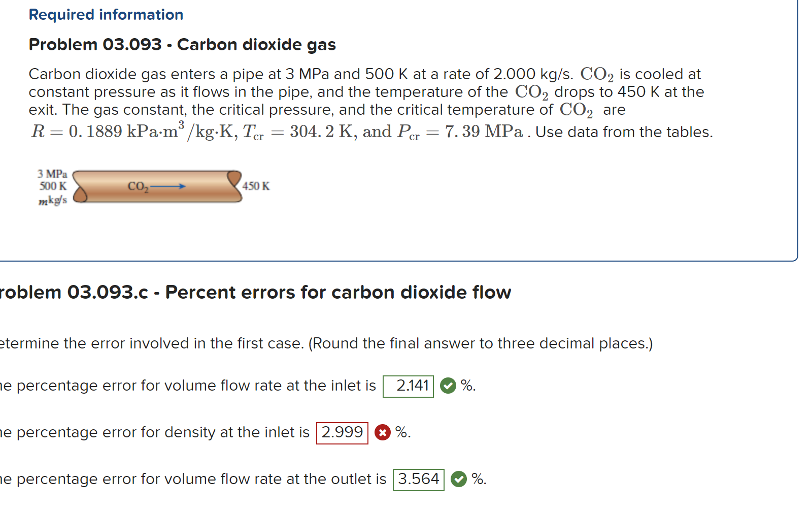812x510 pixels.
Task: Click the Required information heading
Action: click(106, 14)
